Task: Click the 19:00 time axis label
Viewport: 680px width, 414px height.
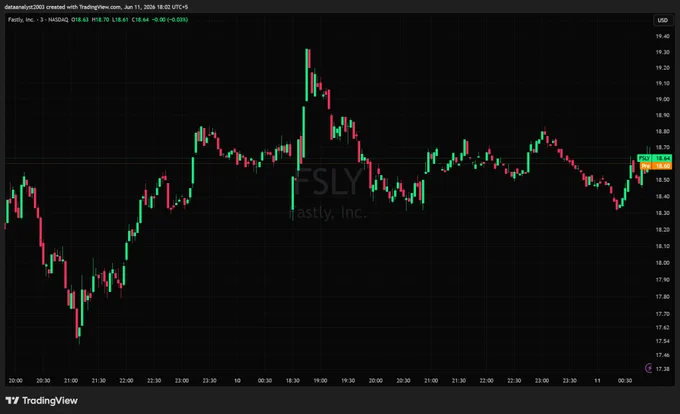Action: [320, 381]
